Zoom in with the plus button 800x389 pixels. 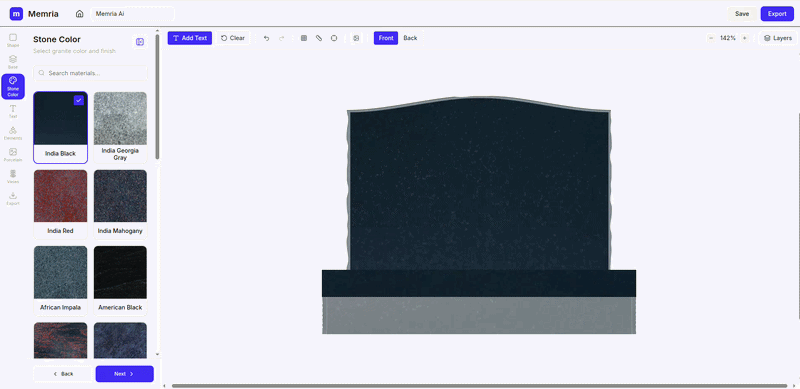[x=744, y=38]
